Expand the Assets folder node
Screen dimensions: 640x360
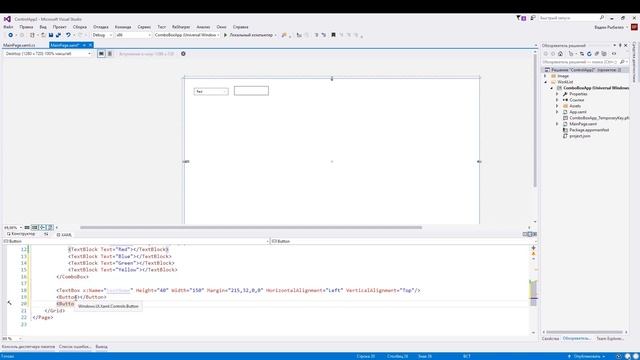557,106
